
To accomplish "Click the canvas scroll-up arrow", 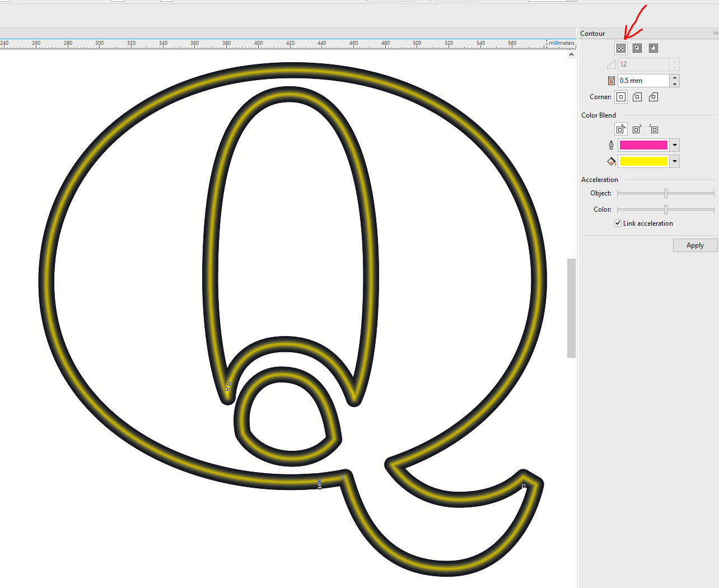I will [571, 54].
